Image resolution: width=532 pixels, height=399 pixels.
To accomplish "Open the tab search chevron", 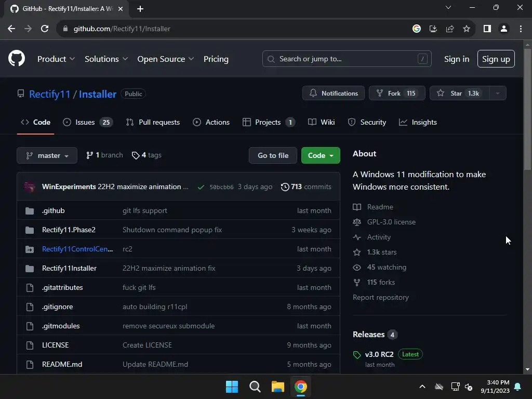I will coord(448,7).
